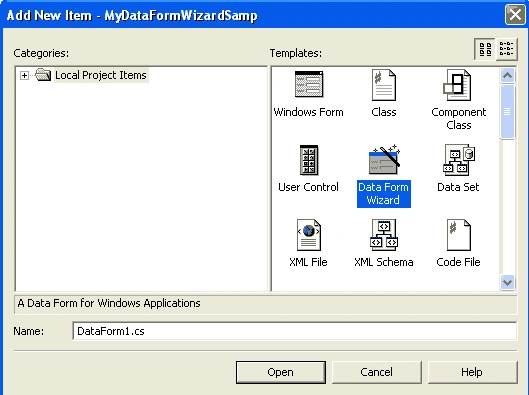This screenshot has height=395, width=529.
Task: Switch to small icons list view
Action: [506, 49]
